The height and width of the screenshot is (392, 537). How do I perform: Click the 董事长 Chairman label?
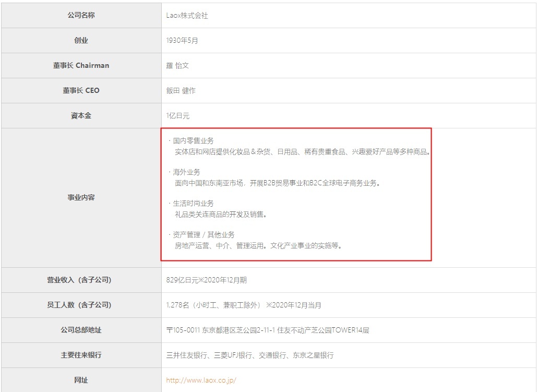click(81, 65)
